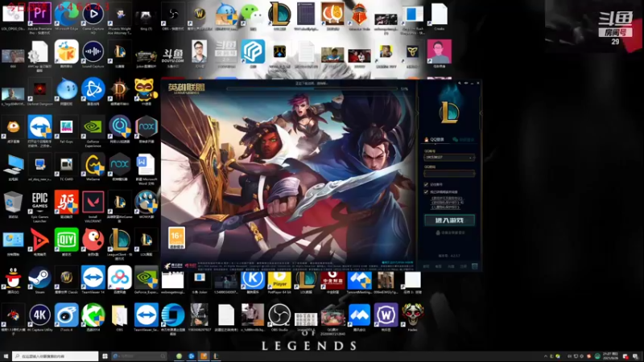This screenshot has width=644, height=362.
Task: Toggle the agreement acceptance checkbox in launcher
Action: [x=427, y=192]
